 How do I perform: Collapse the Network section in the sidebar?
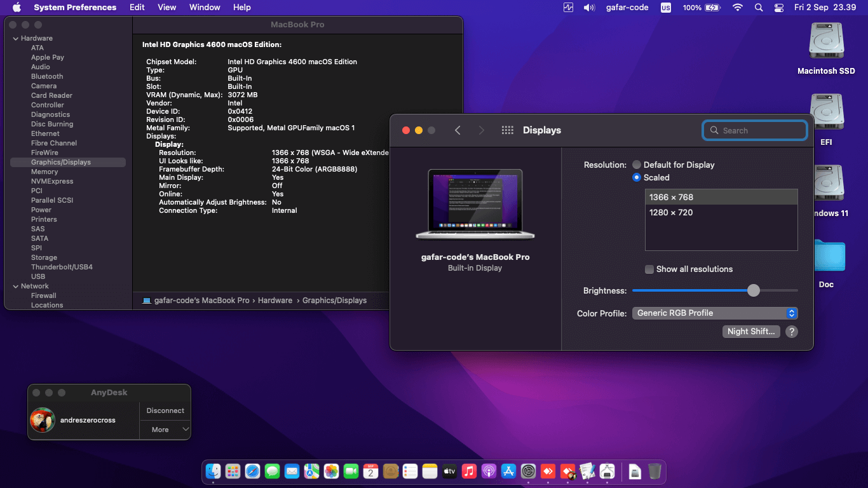(x=15, y=286)
